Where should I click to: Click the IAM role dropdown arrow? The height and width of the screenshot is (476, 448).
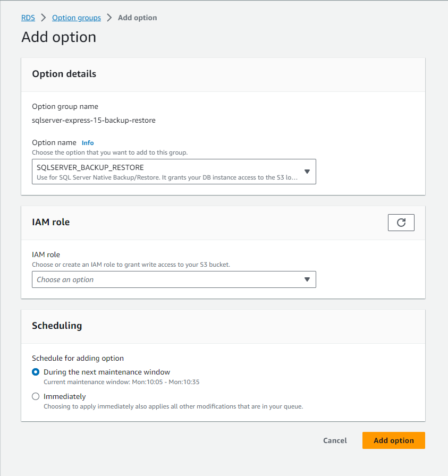[x=307, y=279]
